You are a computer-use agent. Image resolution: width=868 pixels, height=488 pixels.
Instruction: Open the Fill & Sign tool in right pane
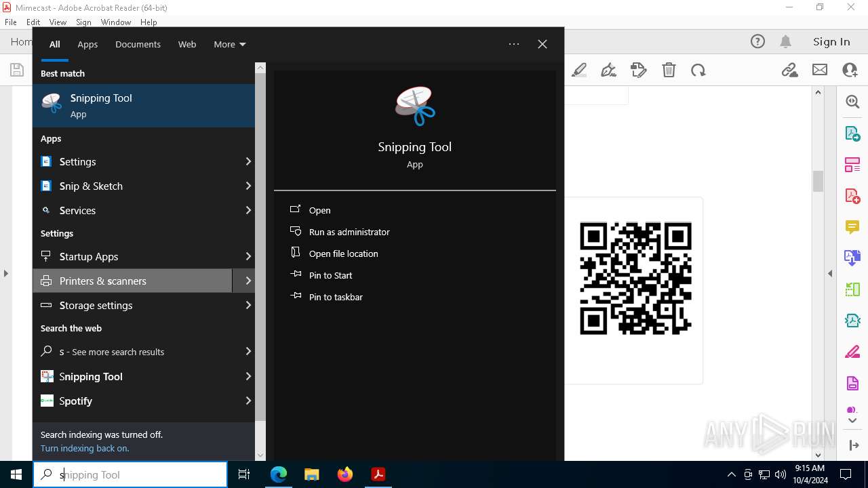852,352
